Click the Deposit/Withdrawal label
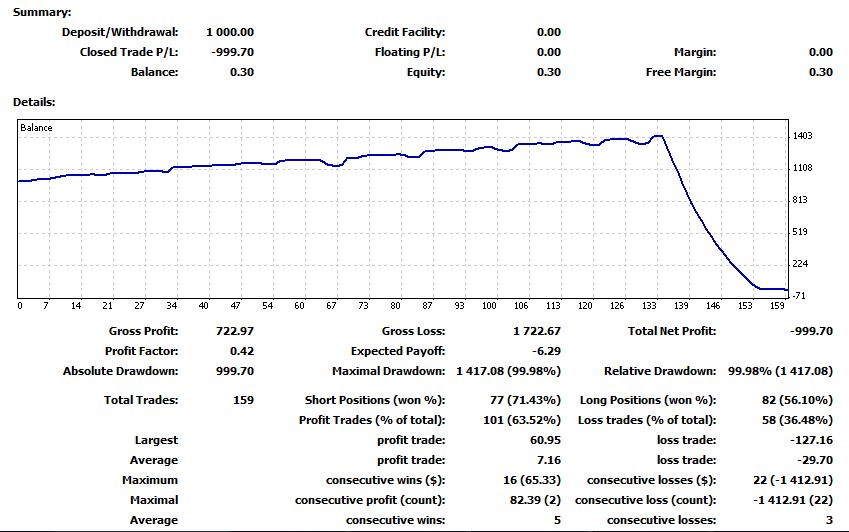Screen dimensions: 849x532 coord(120,32)
